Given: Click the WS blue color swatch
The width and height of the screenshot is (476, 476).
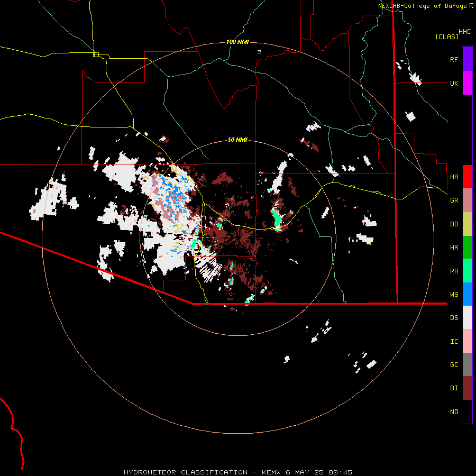Looking at the screenshot, I should pos(467,294).
